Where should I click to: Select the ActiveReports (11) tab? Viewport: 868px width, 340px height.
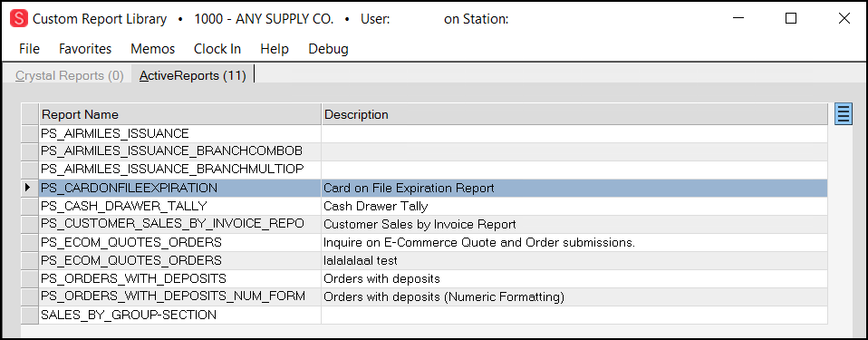(x=193, y=75)
